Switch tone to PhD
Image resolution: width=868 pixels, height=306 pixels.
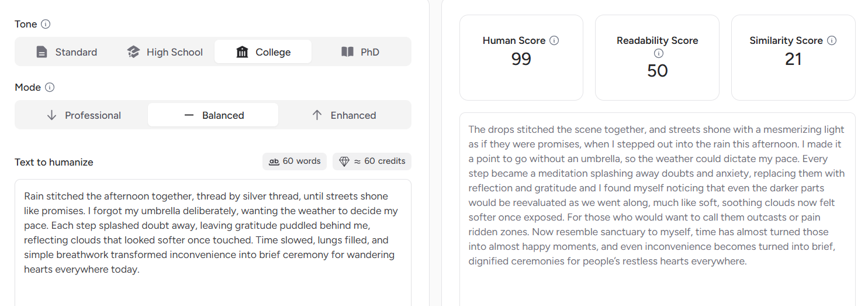point(361,52)
